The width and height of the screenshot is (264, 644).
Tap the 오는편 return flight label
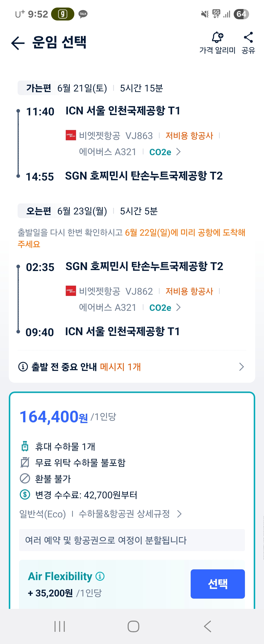click(39, 211)
